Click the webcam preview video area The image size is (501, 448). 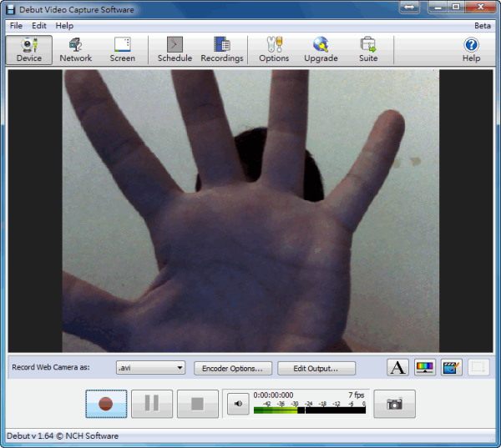[250, 211]
